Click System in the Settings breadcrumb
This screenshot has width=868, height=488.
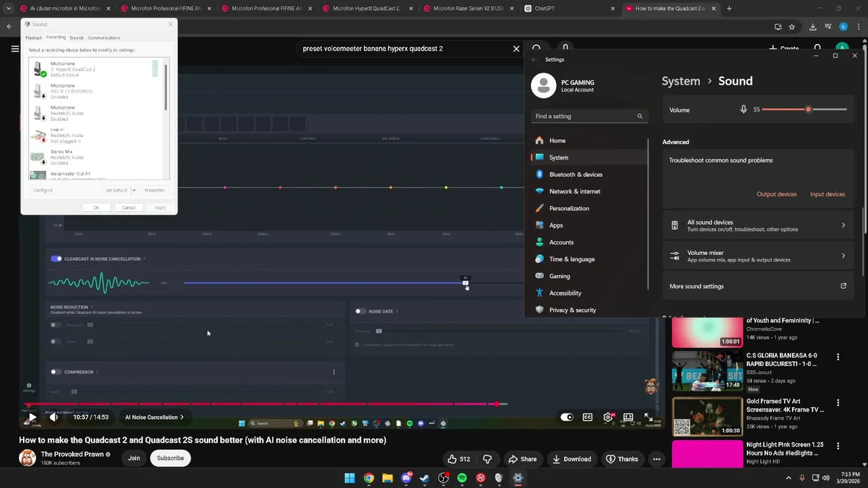coord(681,81)
